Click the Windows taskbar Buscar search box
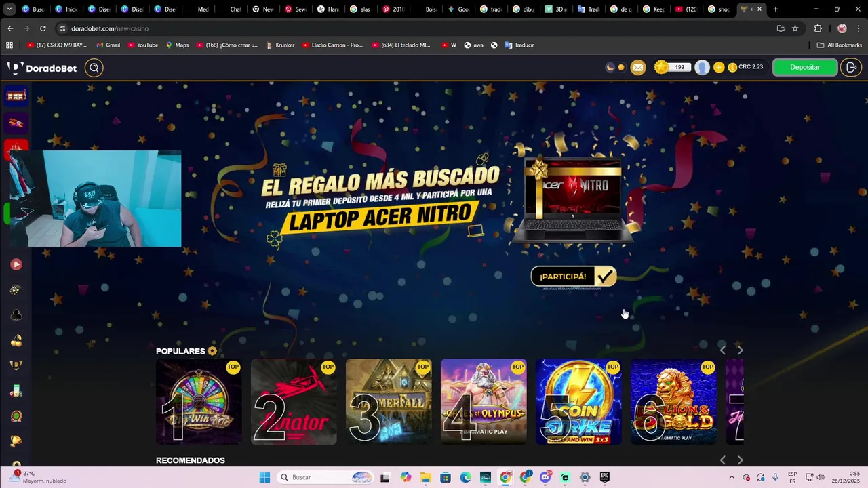 (x=326, y=477)
